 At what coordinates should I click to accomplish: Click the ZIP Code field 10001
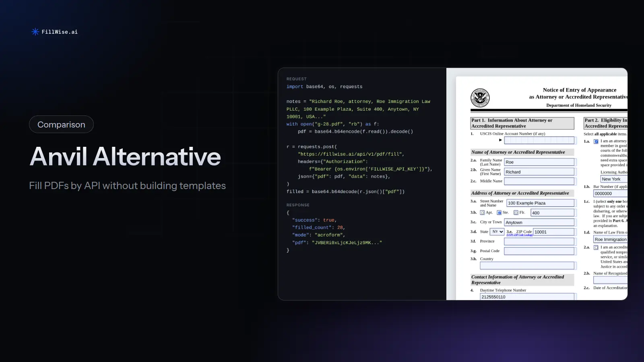click(554, 232)
